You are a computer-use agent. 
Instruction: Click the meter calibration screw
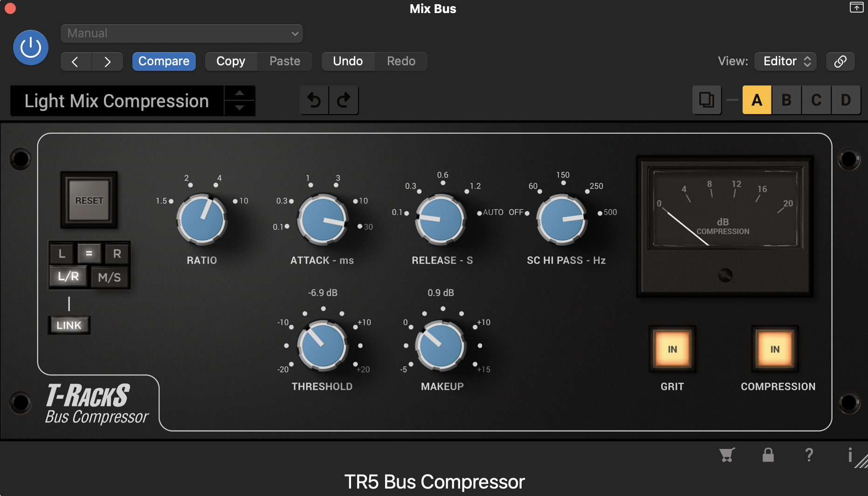pos(725,276)
